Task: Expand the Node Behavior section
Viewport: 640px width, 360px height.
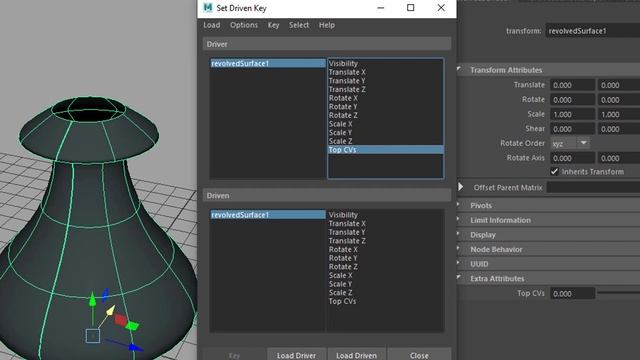Action: [459, 249]
